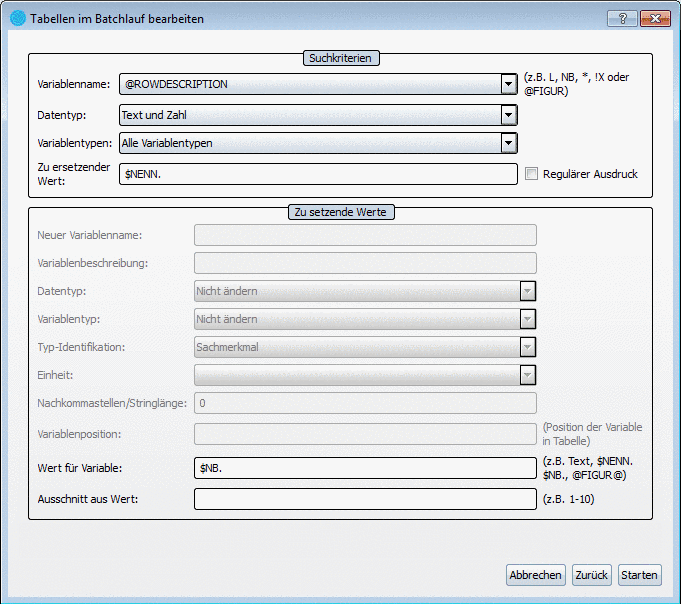This screenshot has width=681, height=604.
Task: Enable the Regulärer Ausdruck checkbox
Action: coord(532,174)
